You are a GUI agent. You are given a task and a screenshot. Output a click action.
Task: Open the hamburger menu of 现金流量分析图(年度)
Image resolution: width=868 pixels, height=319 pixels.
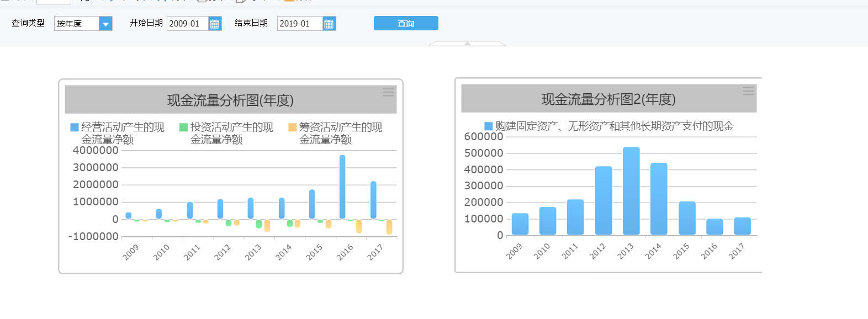pos(389,92)
